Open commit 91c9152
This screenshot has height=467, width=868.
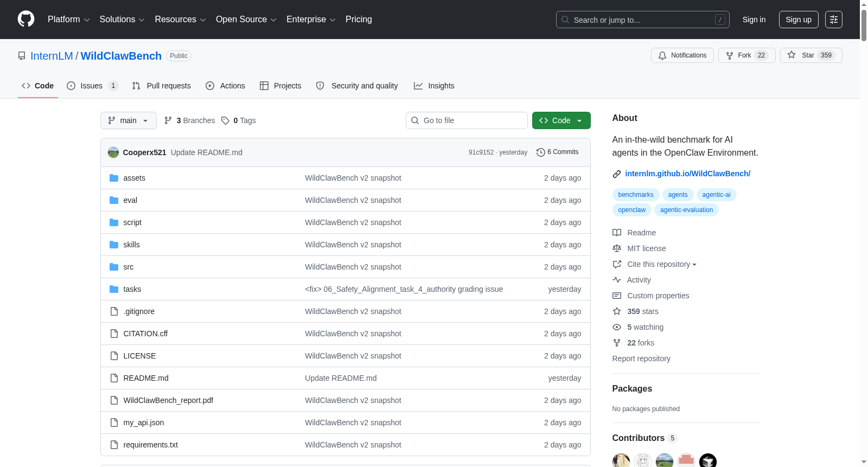[481, 152]
